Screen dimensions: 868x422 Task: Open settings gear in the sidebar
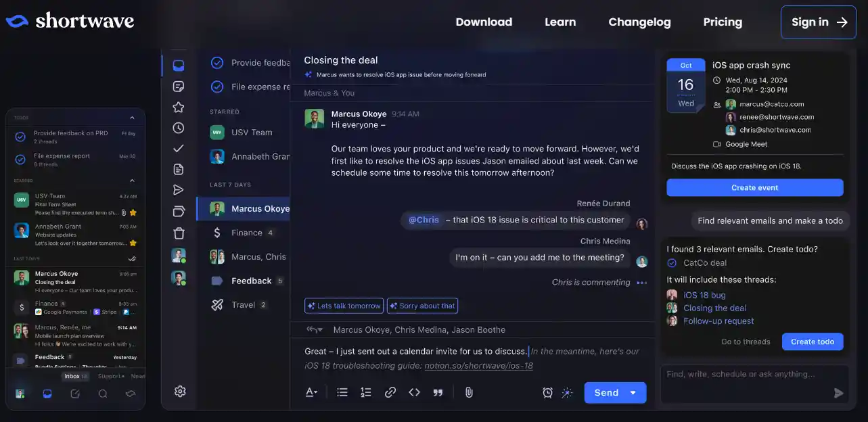click(x=180, y=391)
